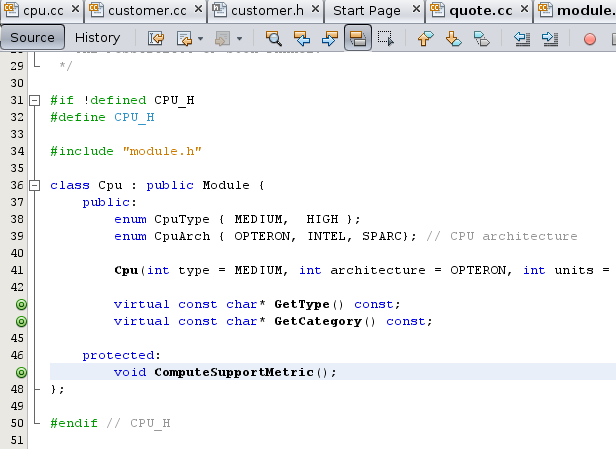Shift the line left

click(521, 39)
